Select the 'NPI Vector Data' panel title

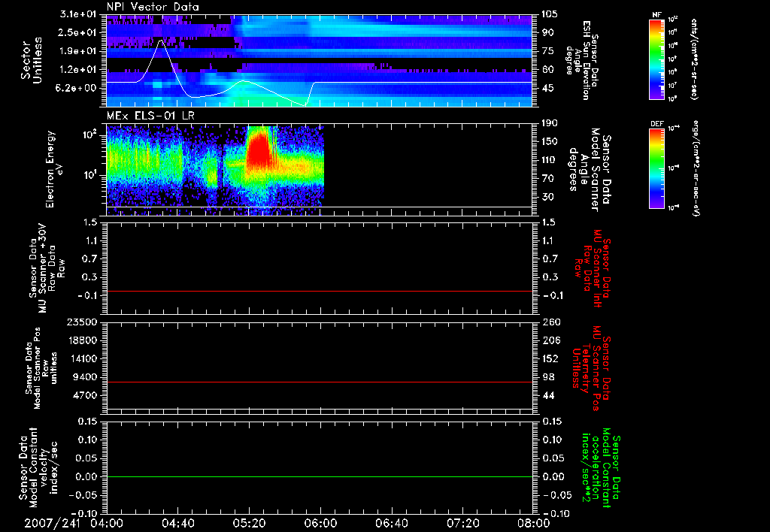[x=153, y=7]
